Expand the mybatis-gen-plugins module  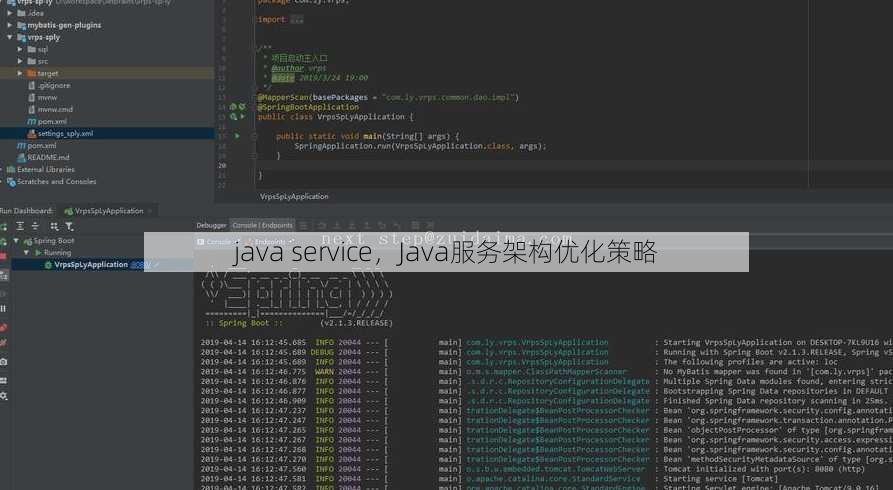pyautogui.click(x=10, y=25)
